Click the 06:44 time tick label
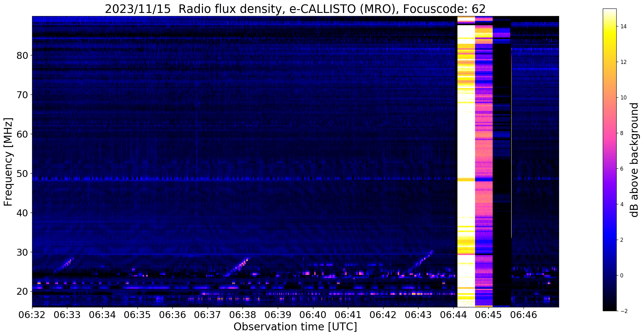Viewport: 644px width, 336px height. click(x=453, y=315)
